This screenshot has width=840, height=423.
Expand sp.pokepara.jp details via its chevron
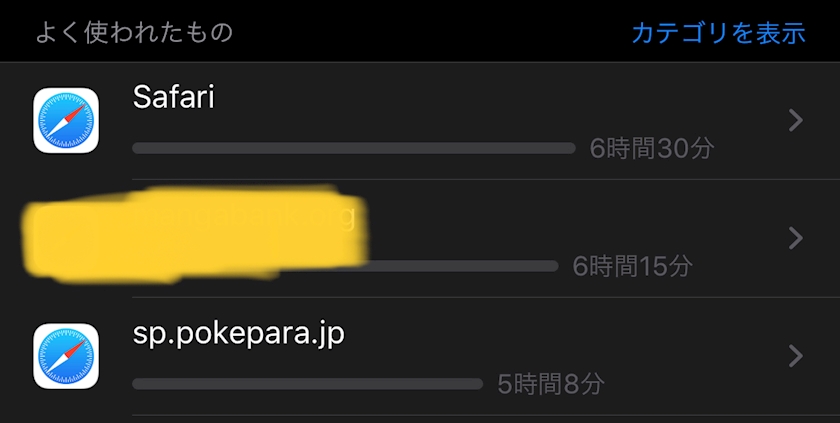(x=796, y=356)
